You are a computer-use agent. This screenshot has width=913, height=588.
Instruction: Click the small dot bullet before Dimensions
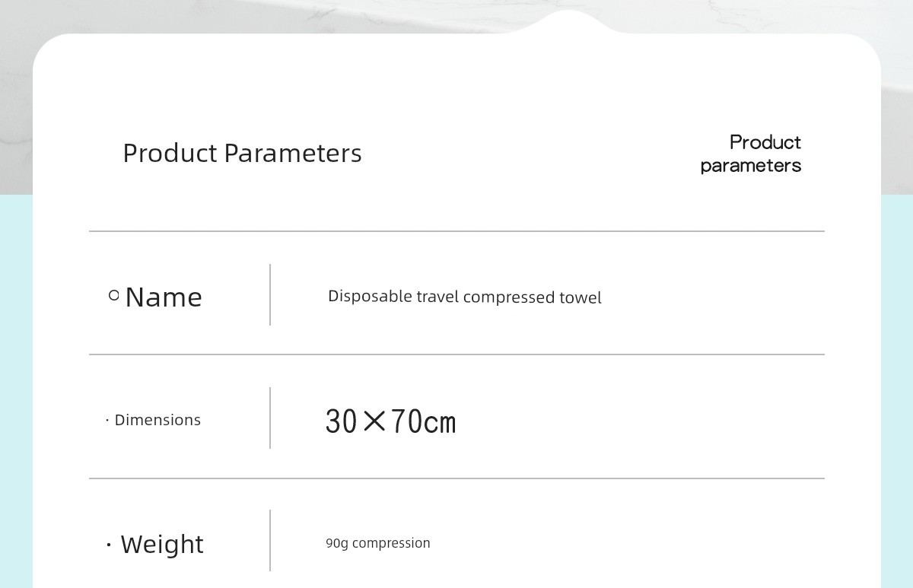107,421
